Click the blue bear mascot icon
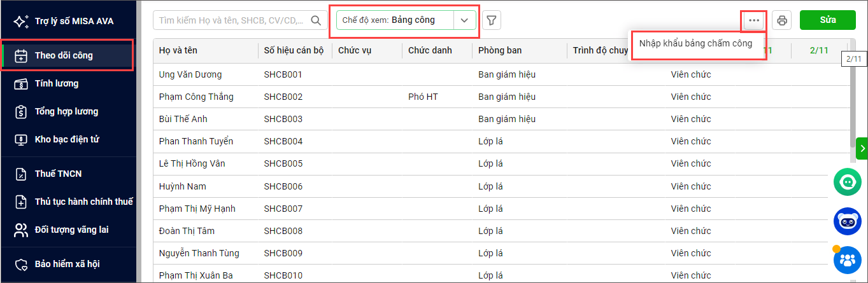Screen dimensions: 868x283 point(847,221)
